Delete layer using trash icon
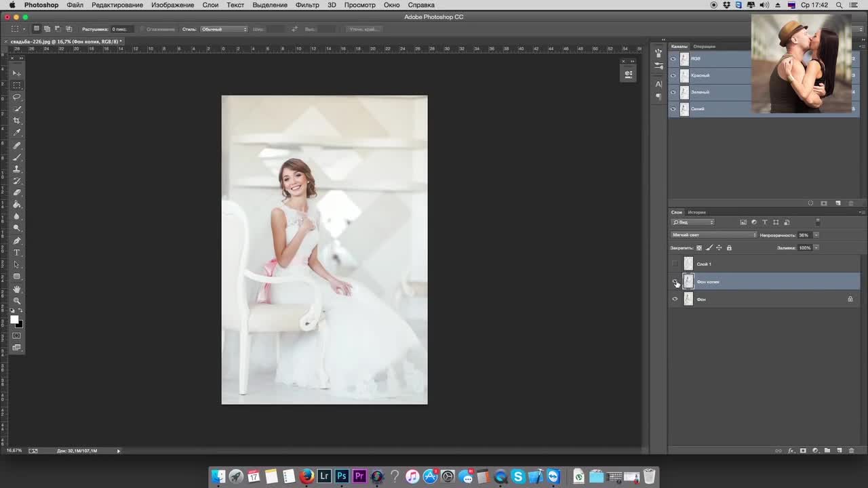The width and height of the screenshot is (868, 488). 851,451
